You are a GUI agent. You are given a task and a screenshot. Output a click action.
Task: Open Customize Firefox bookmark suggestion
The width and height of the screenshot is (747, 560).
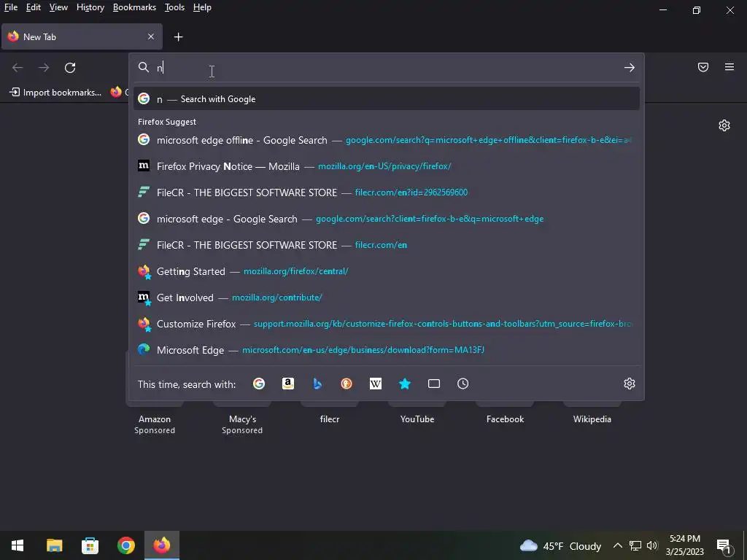pos(387,324)
